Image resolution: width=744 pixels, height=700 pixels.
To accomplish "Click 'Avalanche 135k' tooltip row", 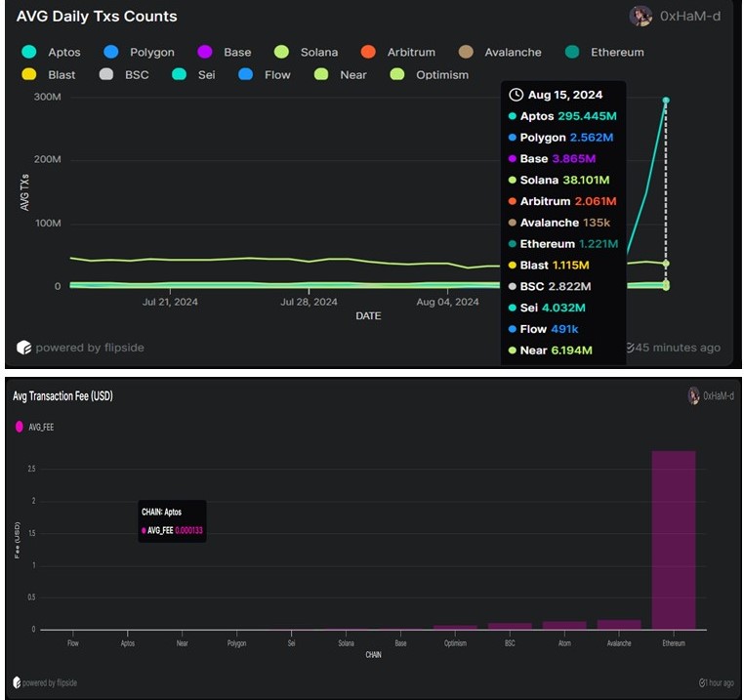I will pyautogui.click(x=558, y=223).
